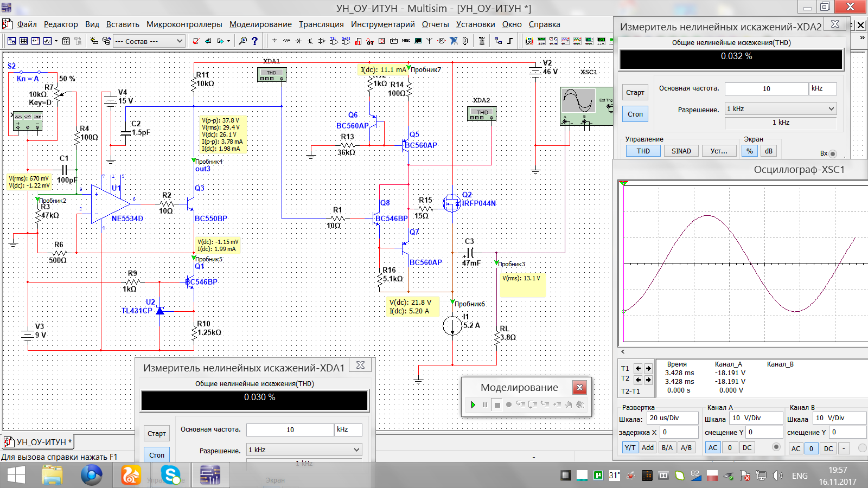Move T1 cursor right with arrow

pos(648,369)
